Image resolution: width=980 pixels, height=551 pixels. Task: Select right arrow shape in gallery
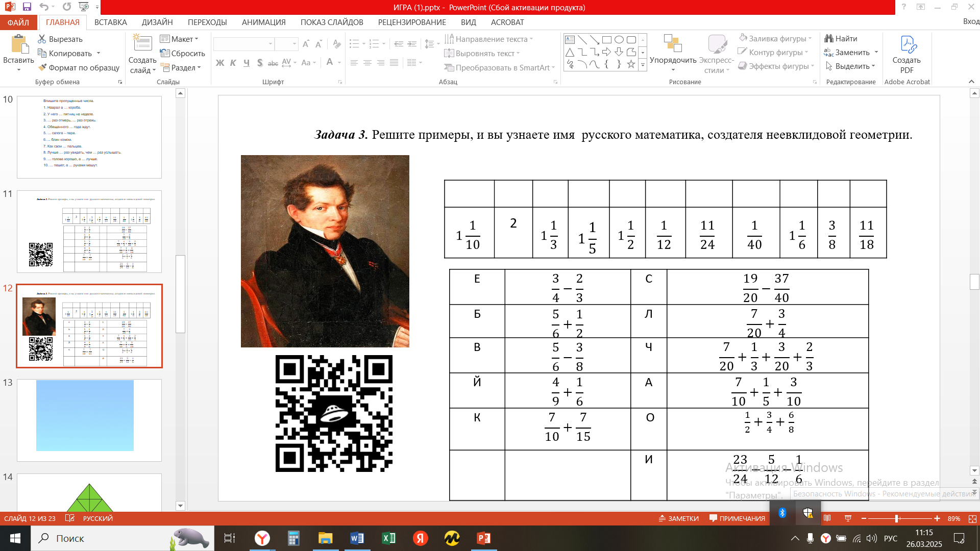click(x=607, y=52)
